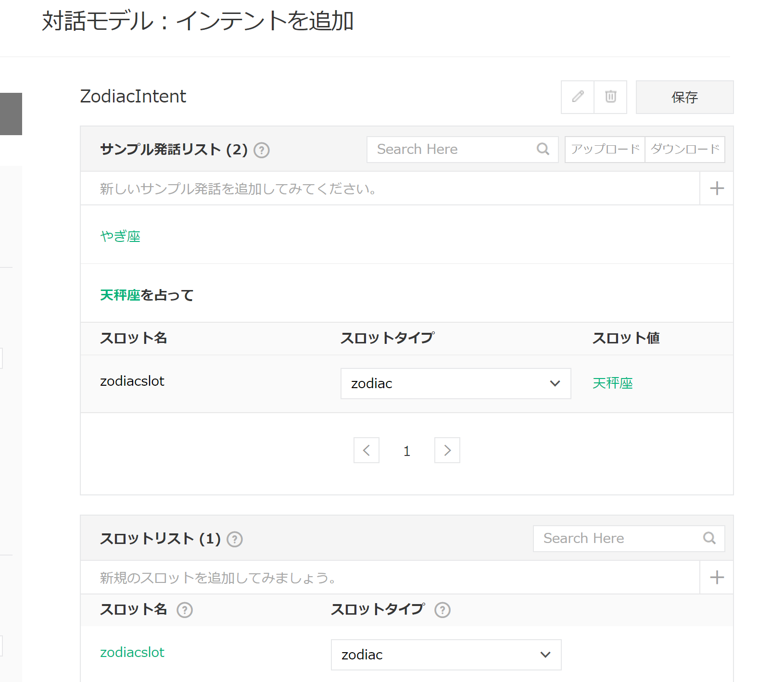784x682 pixels.
Task: Select the やぎ座 sample utterance
Action: pyautogui.click(x=120, y=236)
